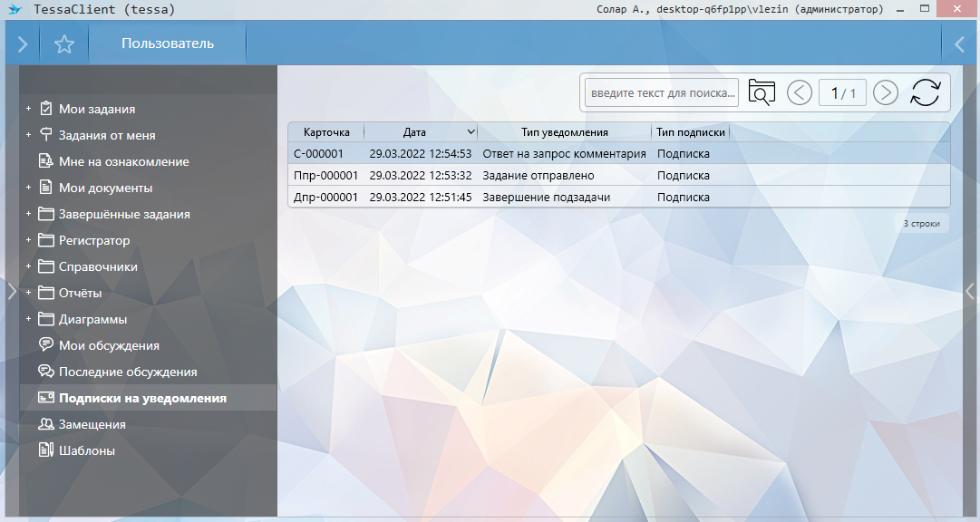Click into the search text field
Image resolution: width=980 pixels, height=522 pixels.
click(661, 92)
